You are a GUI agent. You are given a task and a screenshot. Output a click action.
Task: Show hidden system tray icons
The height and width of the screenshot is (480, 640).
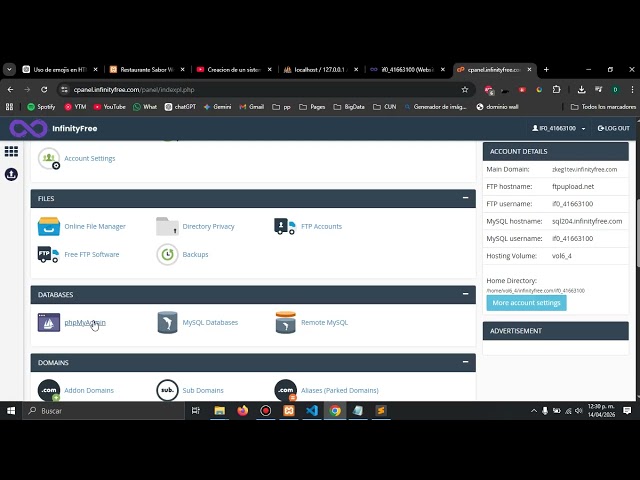[533, 411]
